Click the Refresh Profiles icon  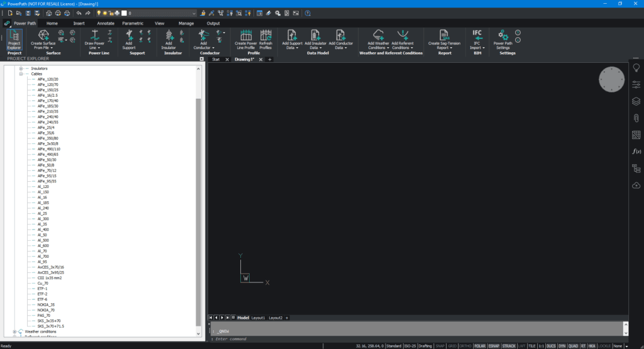[x=266, y=35]
